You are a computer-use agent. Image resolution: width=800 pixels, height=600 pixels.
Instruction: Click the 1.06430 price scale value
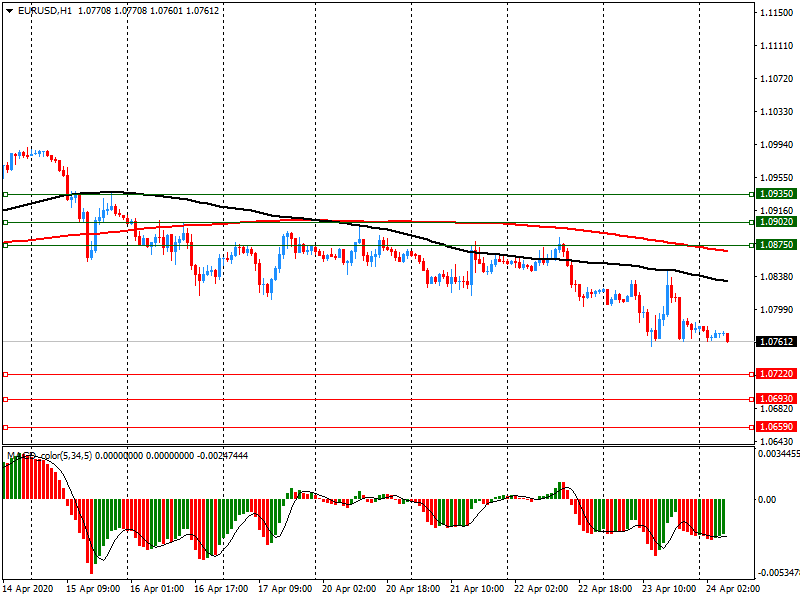(x=777, y=442)
